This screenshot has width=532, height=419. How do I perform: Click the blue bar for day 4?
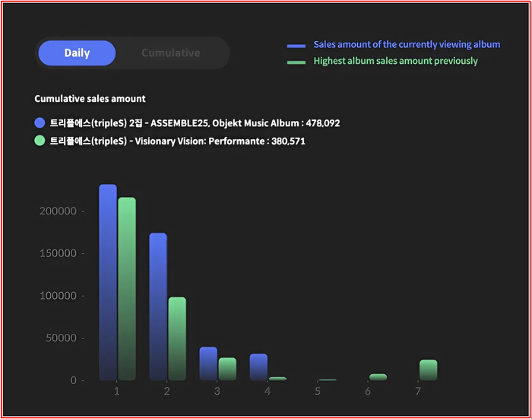coord(258,367)
